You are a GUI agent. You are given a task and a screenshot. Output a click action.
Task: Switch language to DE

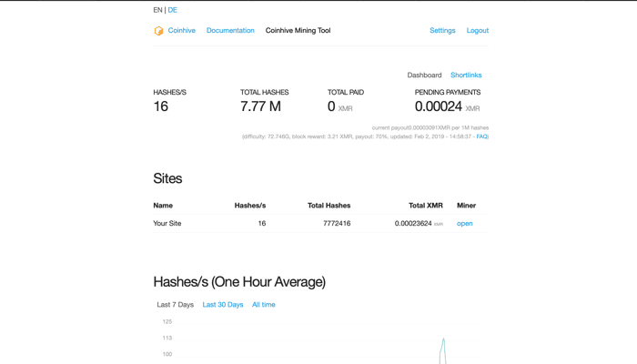(172, 10)
